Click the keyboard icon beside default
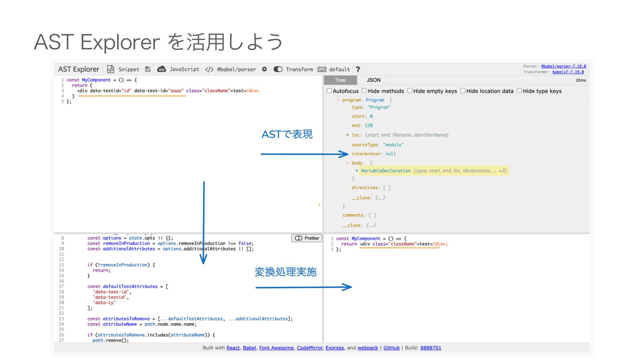Image resolution: width=644 pixels, height=362 pixels. (x=322, y=69)
